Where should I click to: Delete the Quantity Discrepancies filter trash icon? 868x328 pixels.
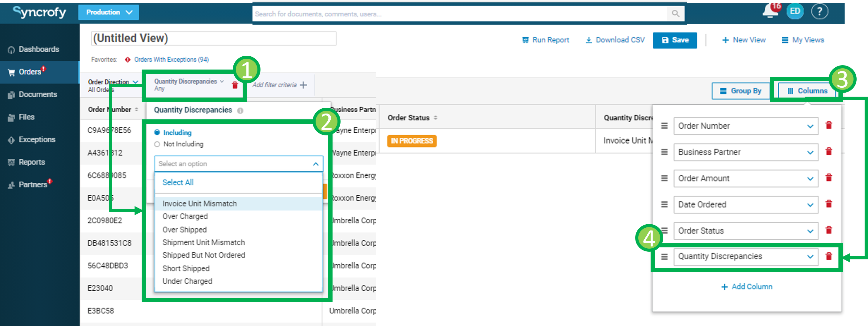click(235, 85)
